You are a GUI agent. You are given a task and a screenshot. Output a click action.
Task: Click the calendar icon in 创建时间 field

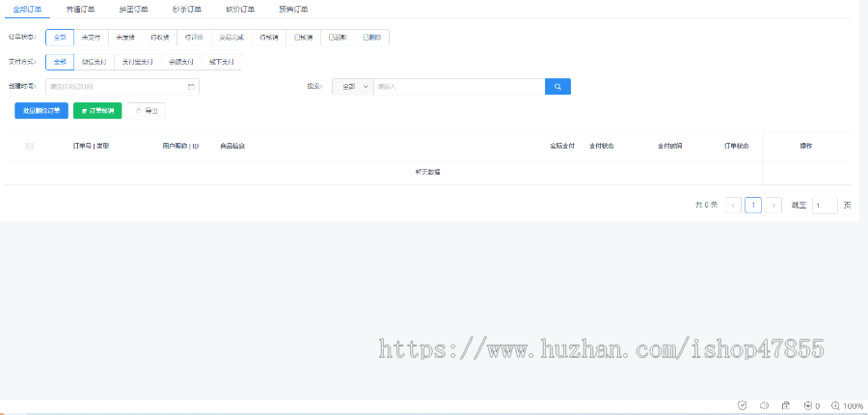[x=191, y=87]
